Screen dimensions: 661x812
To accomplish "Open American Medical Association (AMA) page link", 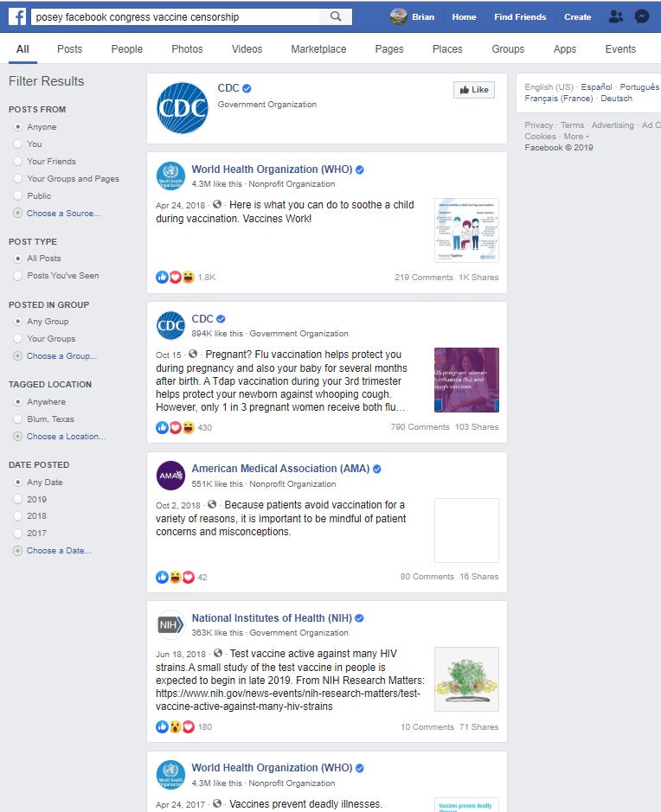I will (280, 469).
